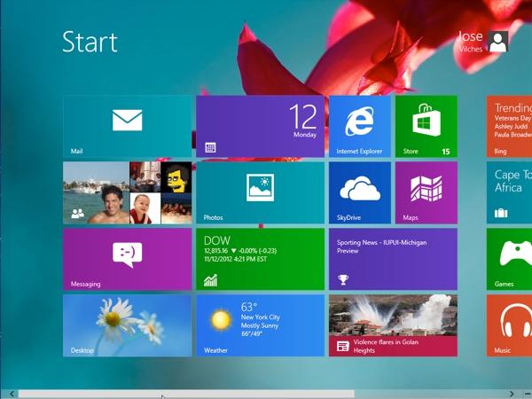
Task: Open News tile about Golan Heights
Action: [393, 325]
